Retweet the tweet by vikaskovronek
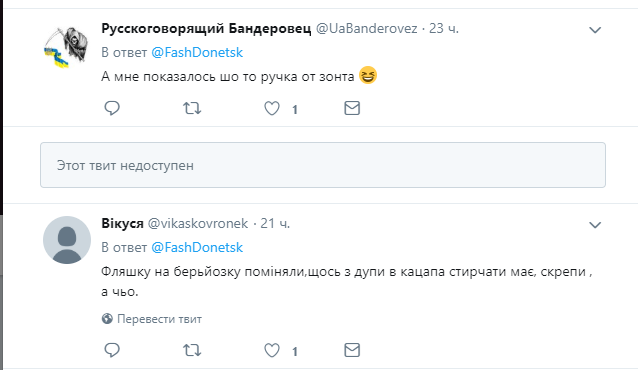Viewport: 638px width, 370px height. 192,350
